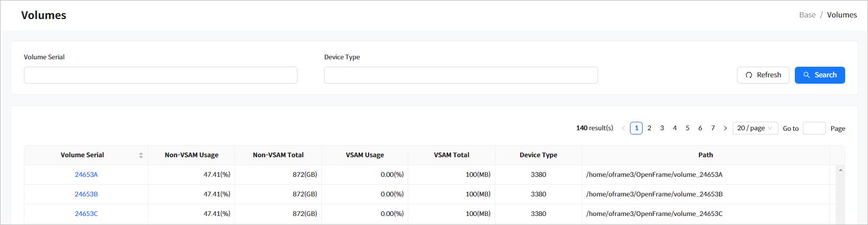Click the Go to page input box
Image resolution: width=868 pixels, height=225 pixels.
[814, 128]
